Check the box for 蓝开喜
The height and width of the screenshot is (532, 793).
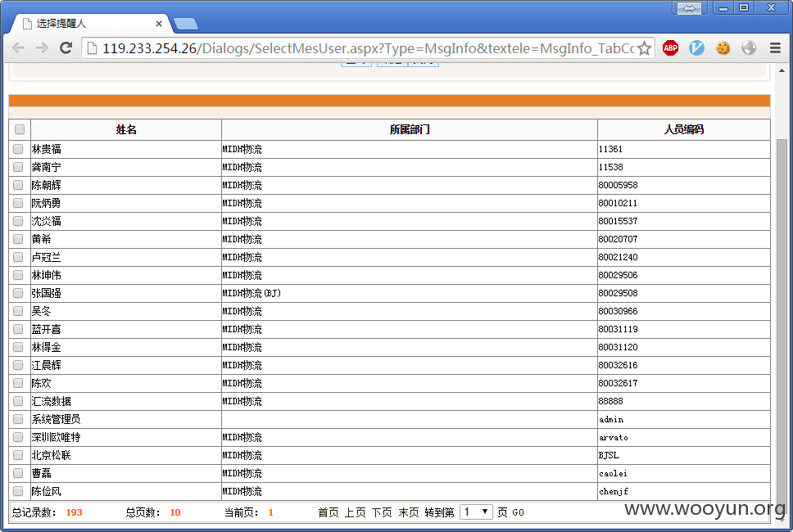(x=18, y=329)
